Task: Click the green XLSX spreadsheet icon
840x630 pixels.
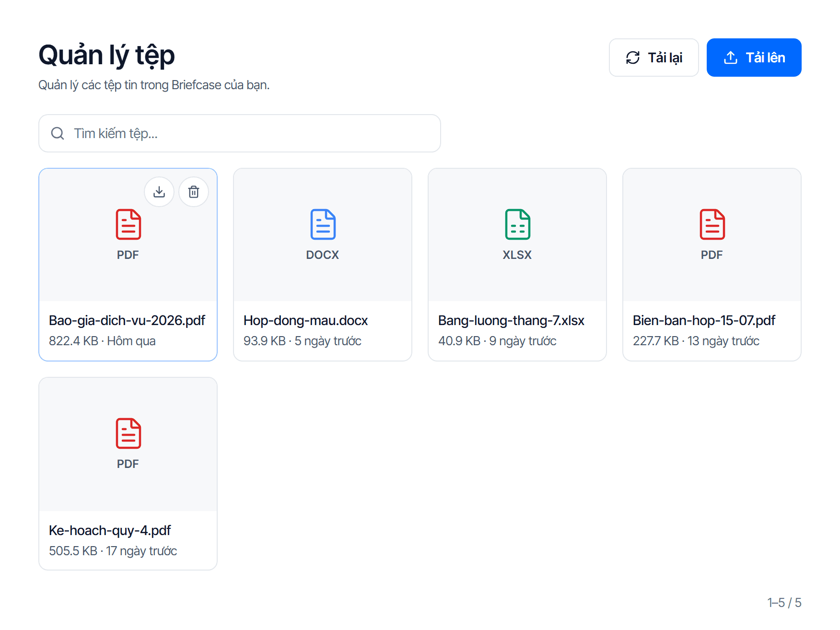Action: click(517, 224)
